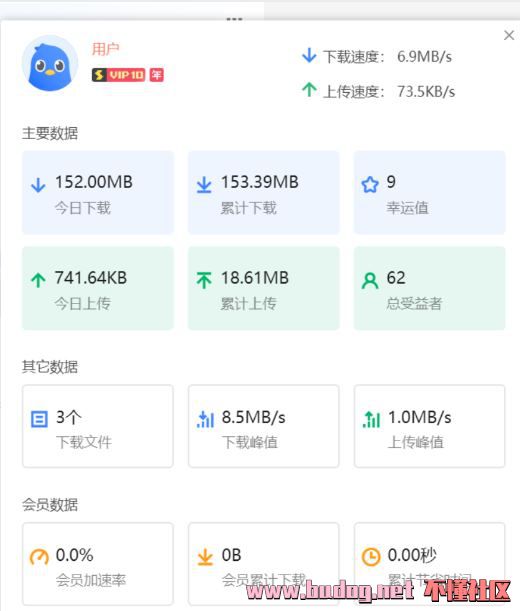
Task: Select the 741.64KB today upload card
Action: click(x=98, y=288)
